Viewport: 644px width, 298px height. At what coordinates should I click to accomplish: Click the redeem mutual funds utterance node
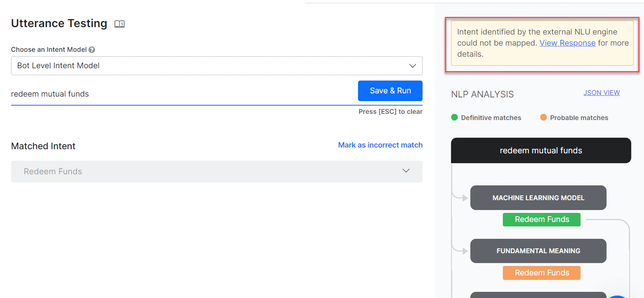[x=541, y=150]
